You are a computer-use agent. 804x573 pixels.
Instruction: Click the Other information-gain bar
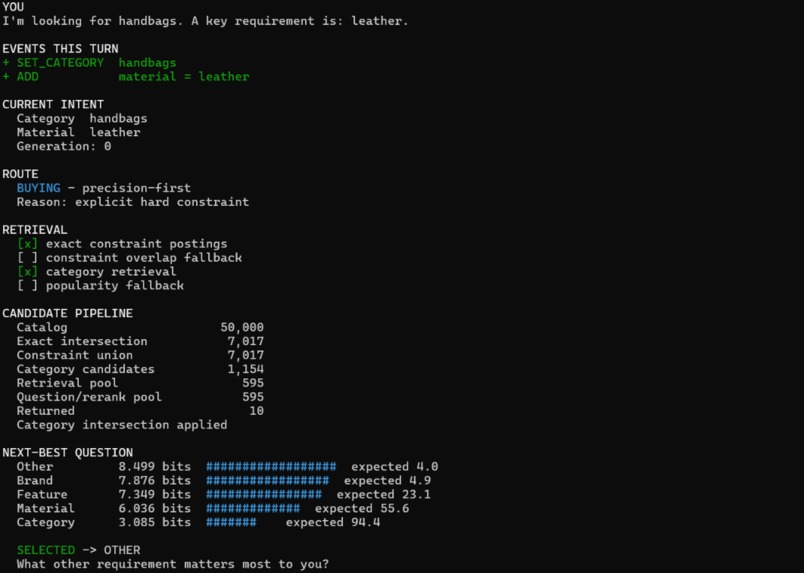pos(271,467)
